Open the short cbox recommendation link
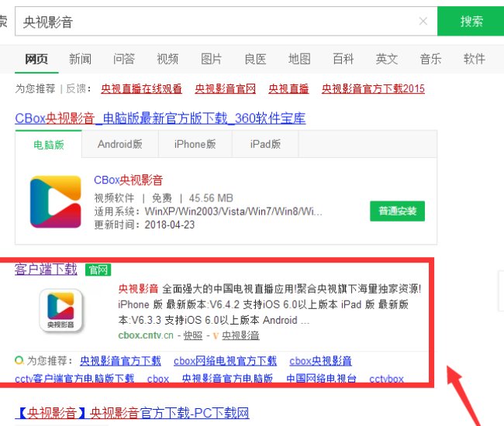 pos(158,379)
